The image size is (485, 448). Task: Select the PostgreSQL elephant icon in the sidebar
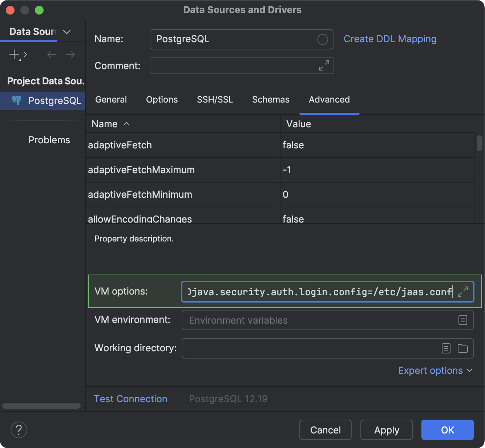16,101
